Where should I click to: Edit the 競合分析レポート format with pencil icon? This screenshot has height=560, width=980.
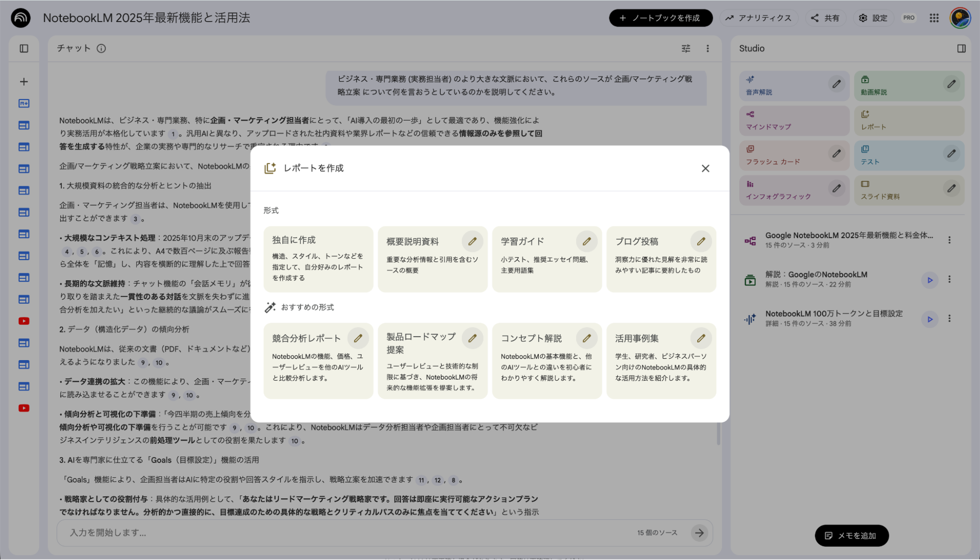tap(358, 338)
